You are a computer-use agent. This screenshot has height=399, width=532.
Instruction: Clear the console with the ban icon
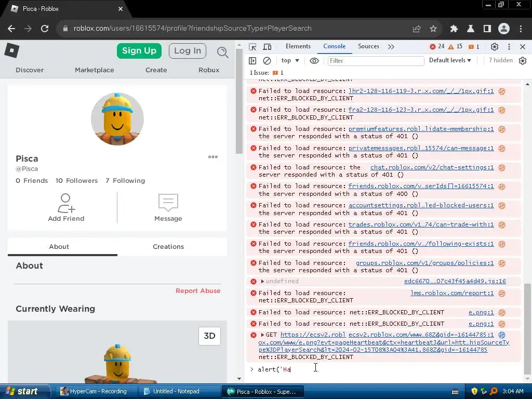click(267, 61)
